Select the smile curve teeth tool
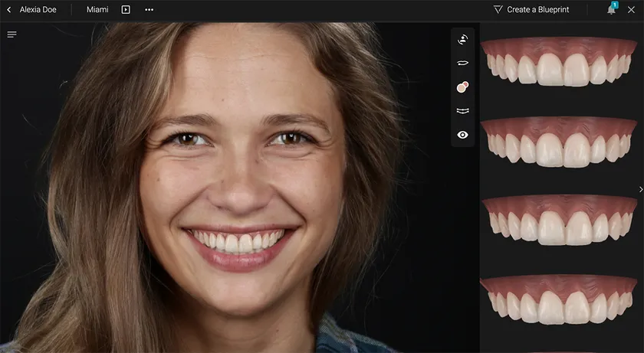644x353 pixels. (x=462, y=111)
